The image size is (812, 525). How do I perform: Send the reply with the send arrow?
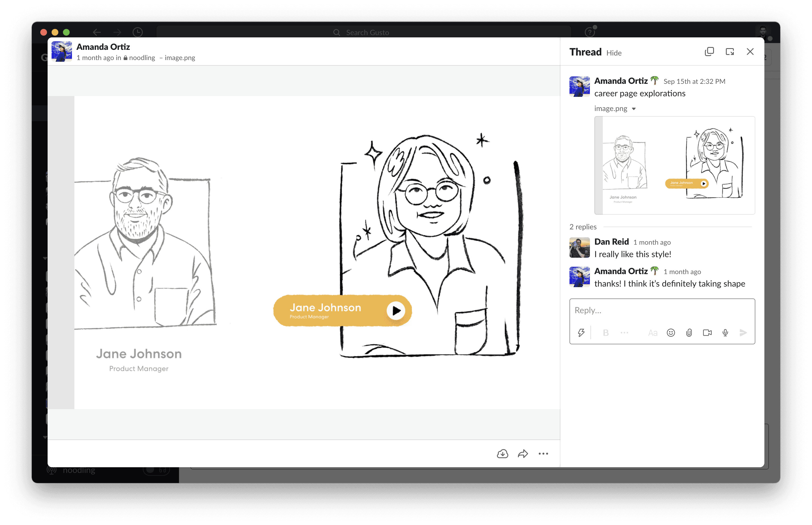743,333
